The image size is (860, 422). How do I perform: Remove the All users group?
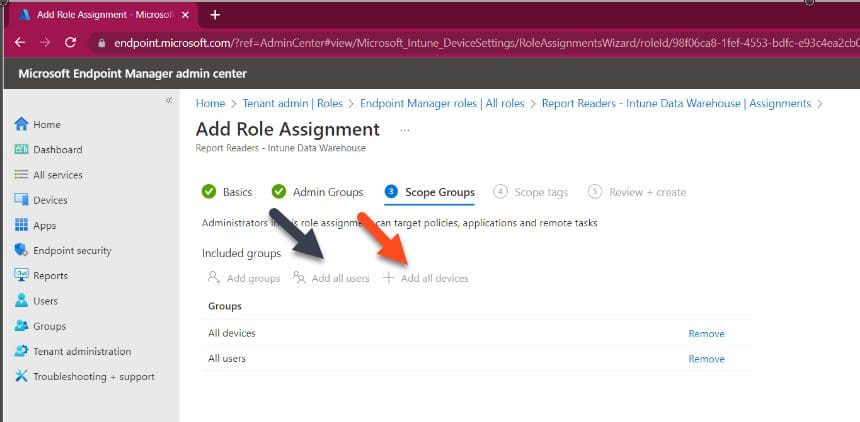coord(706,359)
